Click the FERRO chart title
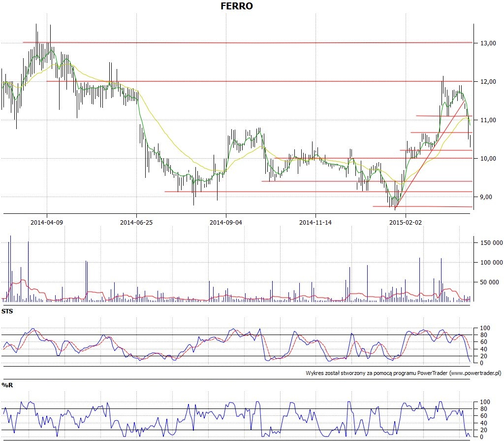 237,6
